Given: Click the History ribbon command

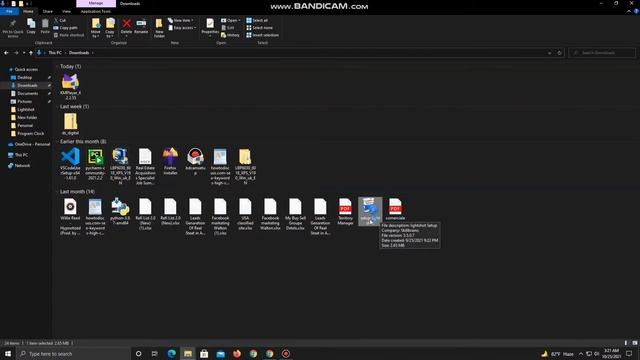Looking at the screenshot, I should (230, 35).
